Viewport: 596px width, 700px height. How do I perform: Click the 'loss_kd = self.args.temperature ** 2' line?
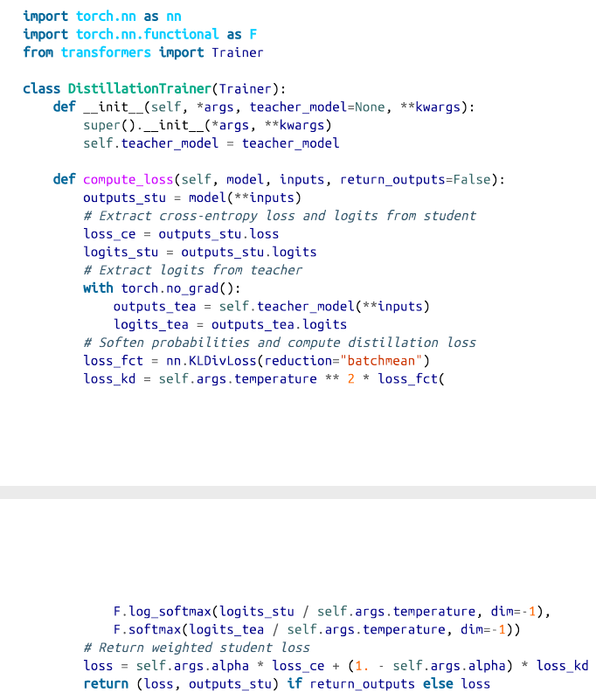coord(264,379)
